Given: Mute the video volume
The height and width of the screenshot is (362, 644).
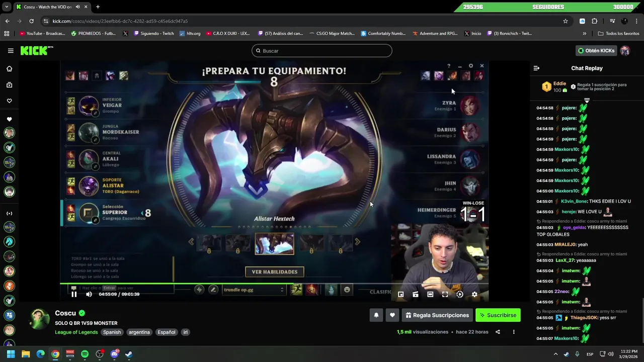Looking at the screenshot, I should (89, 294).
